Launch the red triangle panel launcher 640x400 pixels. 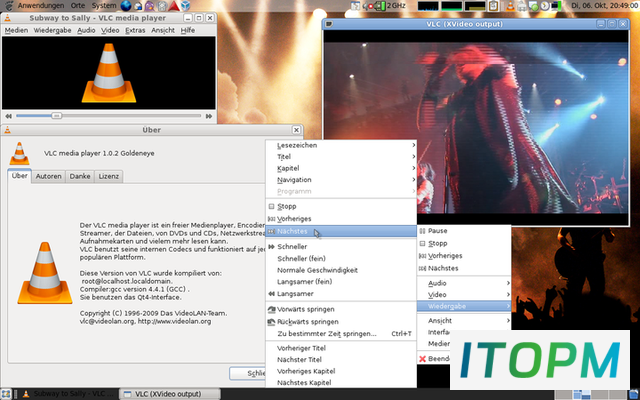pos(174,6)
